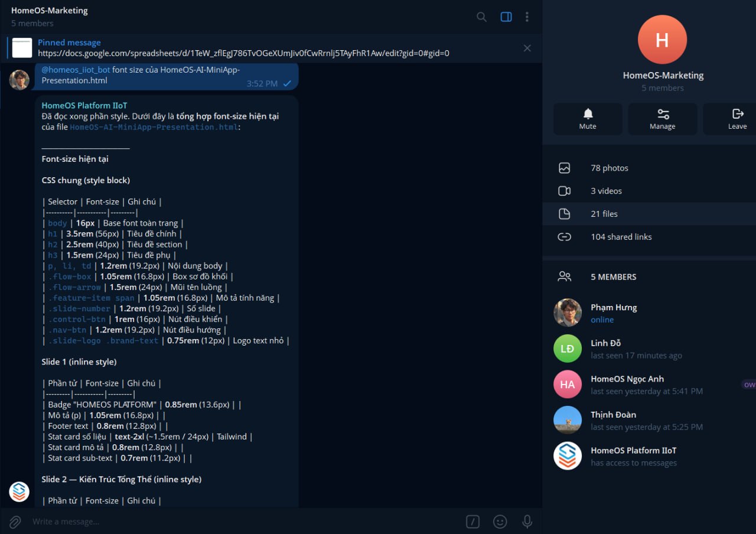Open the bot commands slash icon
This screenshot has height=534, width=756.
(x=472, y=522)
